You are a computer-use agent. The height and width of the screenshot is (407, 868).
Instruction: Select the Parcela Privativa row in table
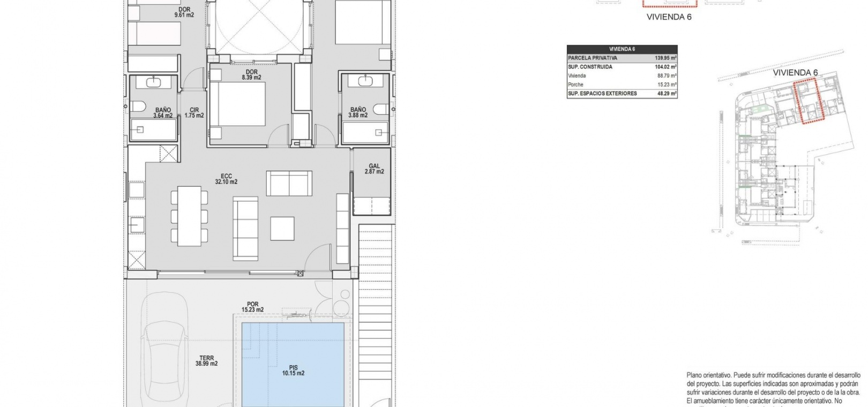point(622,58)
